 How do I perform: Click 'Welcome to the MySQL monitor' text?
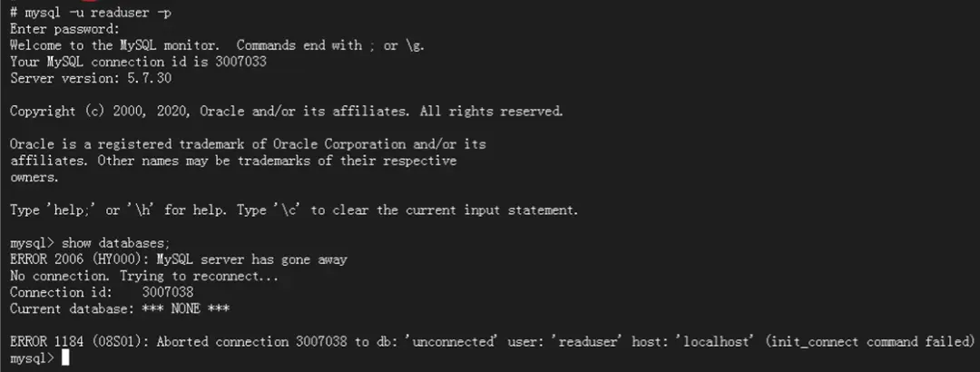pos(111,45)
